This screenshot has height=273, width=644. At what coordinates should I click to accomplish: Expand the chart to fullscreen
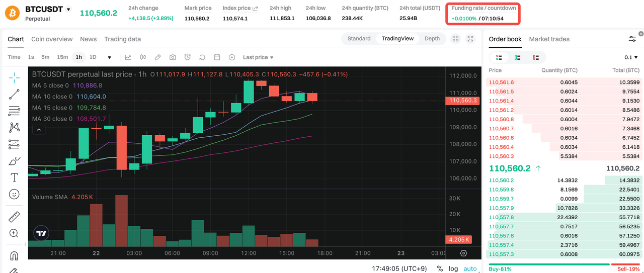click(x=471, y=39)
